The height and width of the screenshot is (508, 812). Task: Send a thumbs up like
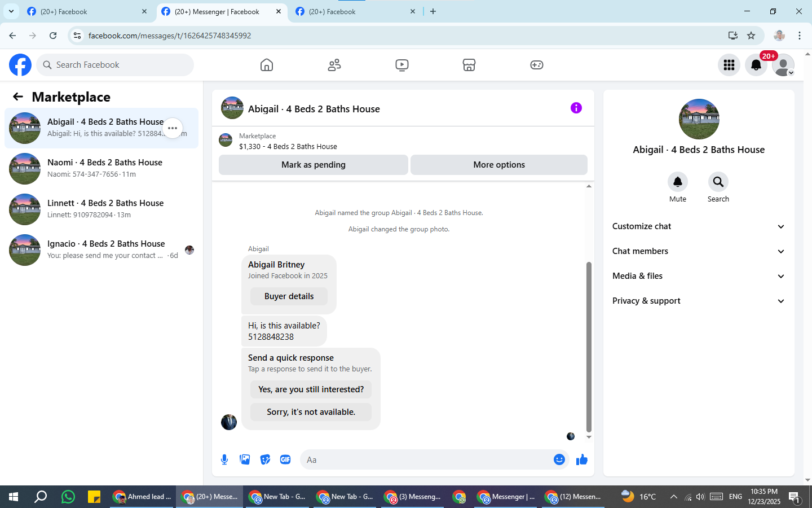click(x=582, y=459)
